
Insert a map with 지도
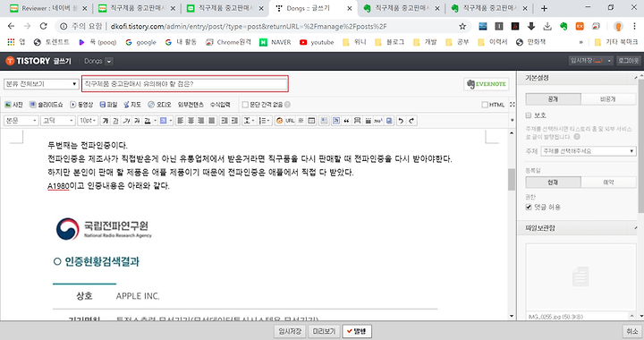[x=132, y=105]
